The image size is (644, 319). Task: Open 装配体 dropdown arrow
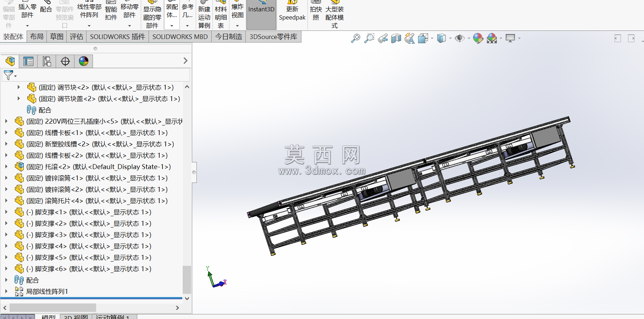(x=172, y=26)
